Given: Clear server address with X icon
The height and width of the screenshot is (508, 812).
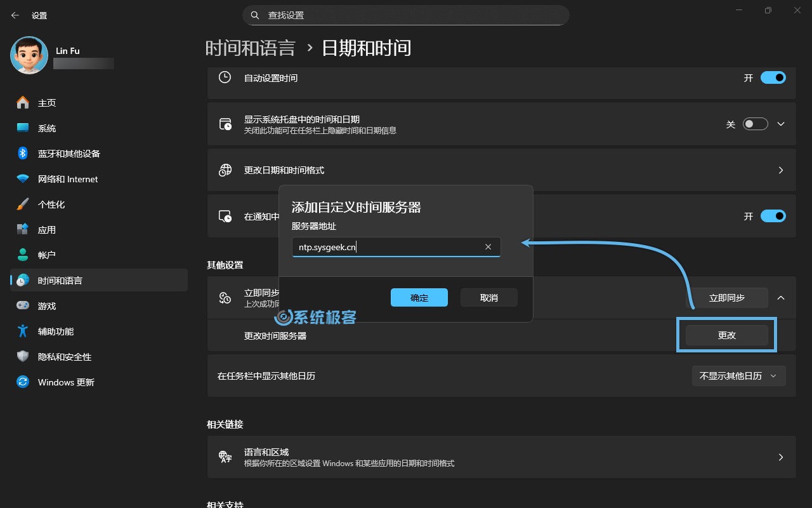Looking at the screenshot, I should [488, 247].
